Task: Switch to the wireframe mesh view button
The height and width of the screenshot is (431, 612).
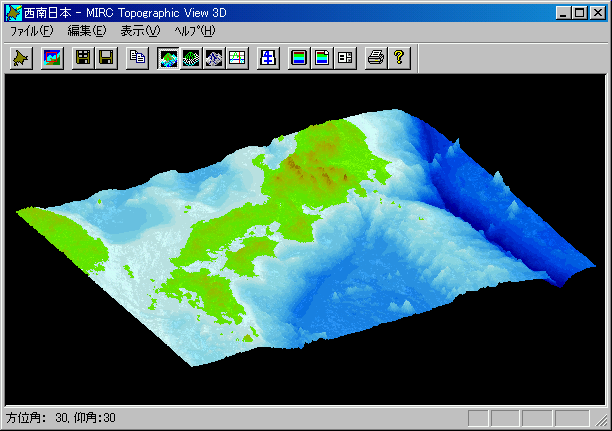Action: pyautogui.click(x=191, y=58)
